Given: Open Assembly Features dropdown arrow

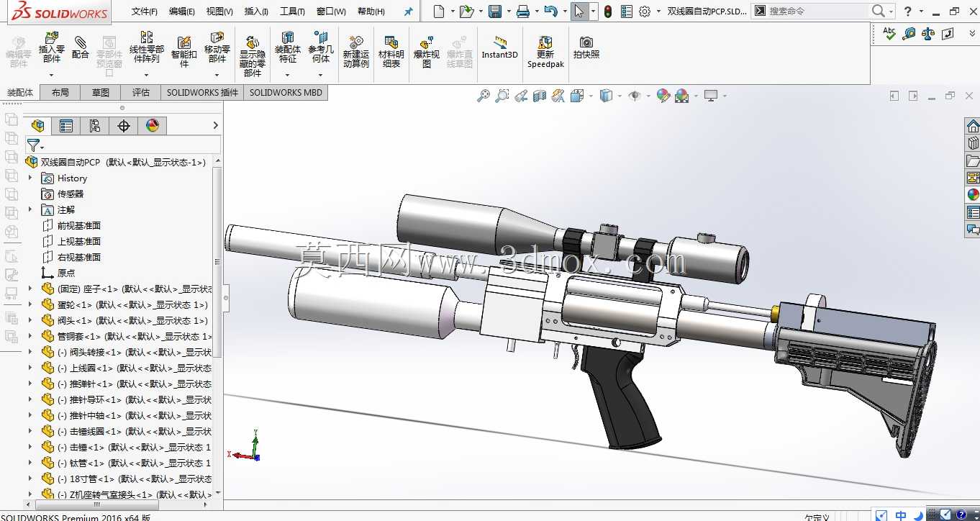Looking at the screenshot, I should (288, 75).
